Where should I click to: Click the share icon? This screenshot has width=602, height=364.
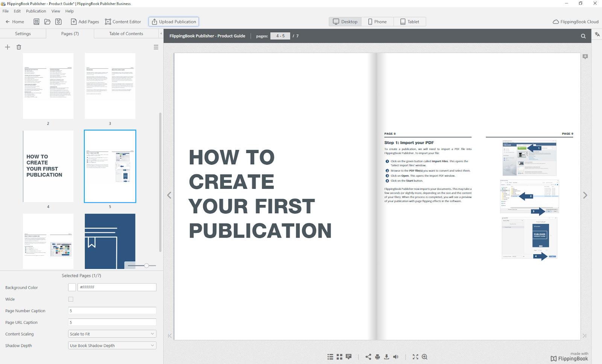click(368, 357)
